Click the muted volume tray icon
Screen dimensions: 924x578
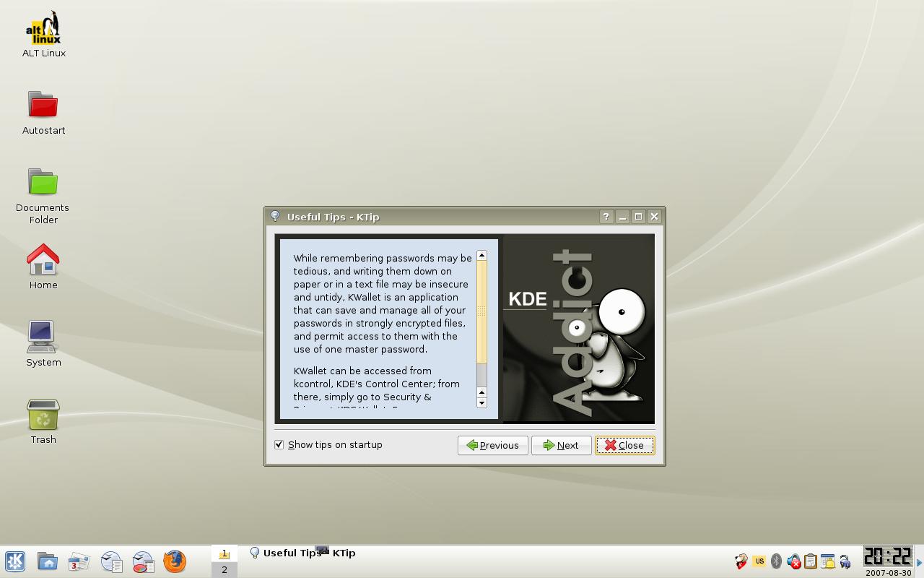pyautogui.click(x=793, y=561)
